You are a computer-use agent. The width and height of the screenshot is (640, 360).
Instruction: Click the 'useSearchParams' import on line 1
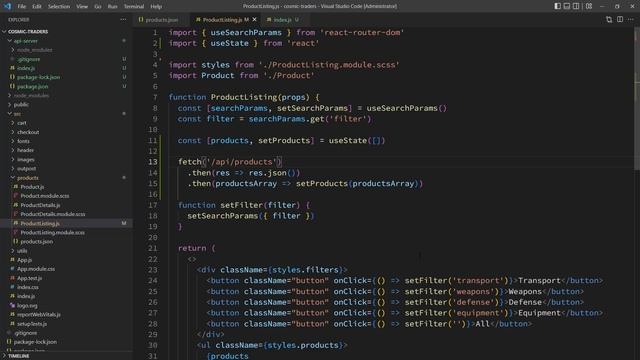[x=246, y=33]
